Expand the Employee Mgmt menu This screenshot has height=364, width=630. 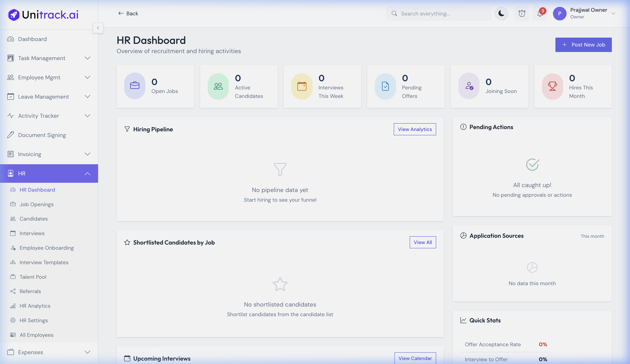pos(87,77)
